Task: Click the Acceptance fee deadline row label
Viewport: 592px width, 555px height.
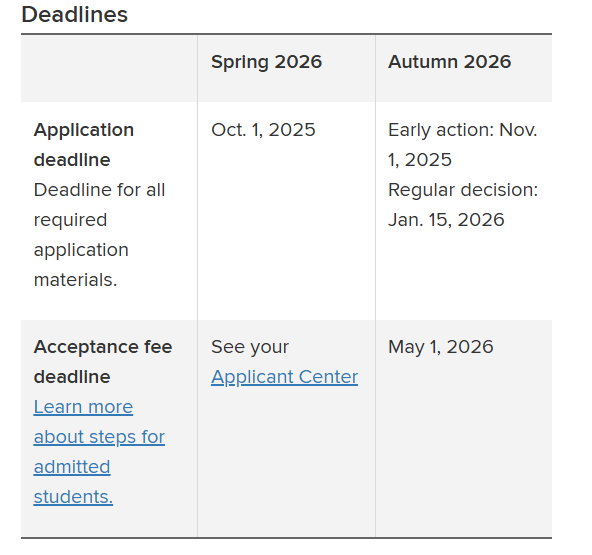Action: coord(103,362)
